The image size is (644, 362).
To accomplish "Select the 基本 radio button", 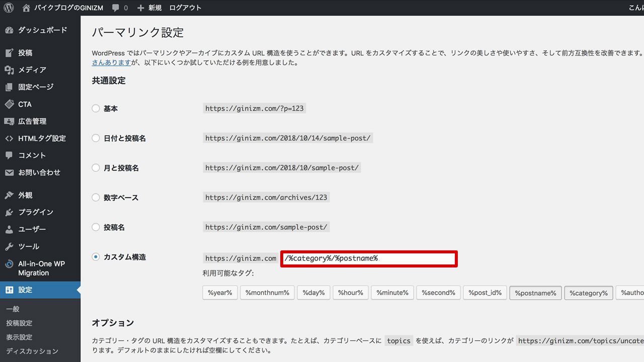I will coord(96,108).
